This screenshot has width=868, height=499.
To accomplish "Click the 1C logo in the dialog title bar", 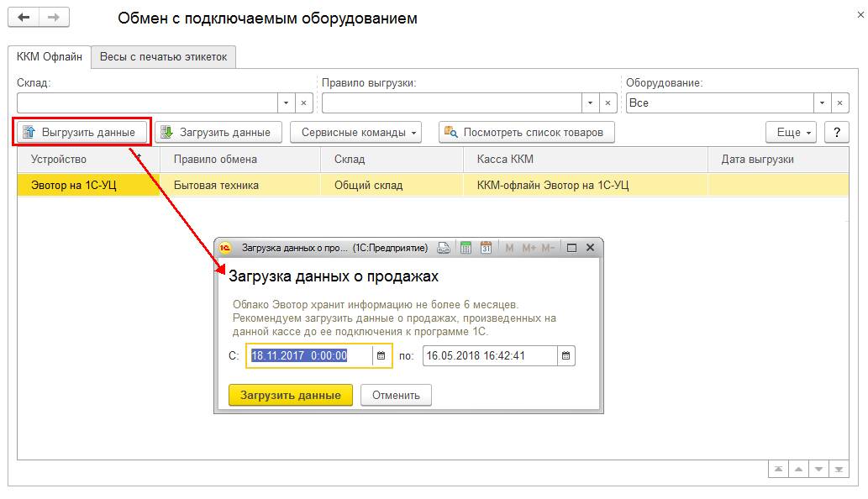I will (224, 248).
